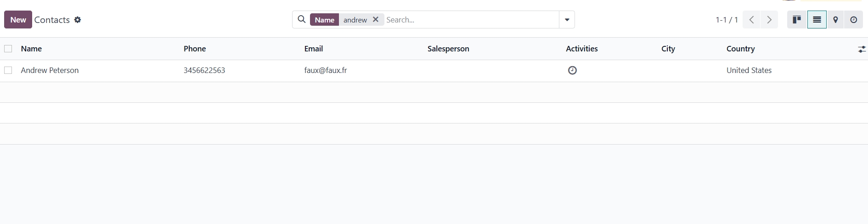The image size is (868, 224).
Task: Open the Andrew Peterson contact record
Action: [x=50, y=70]
